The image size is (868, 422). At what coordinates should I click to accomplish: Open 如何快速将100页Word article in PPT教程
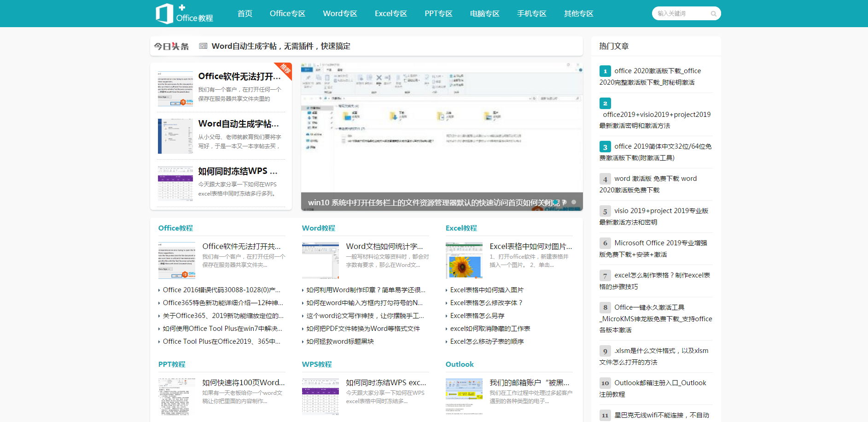244,383
